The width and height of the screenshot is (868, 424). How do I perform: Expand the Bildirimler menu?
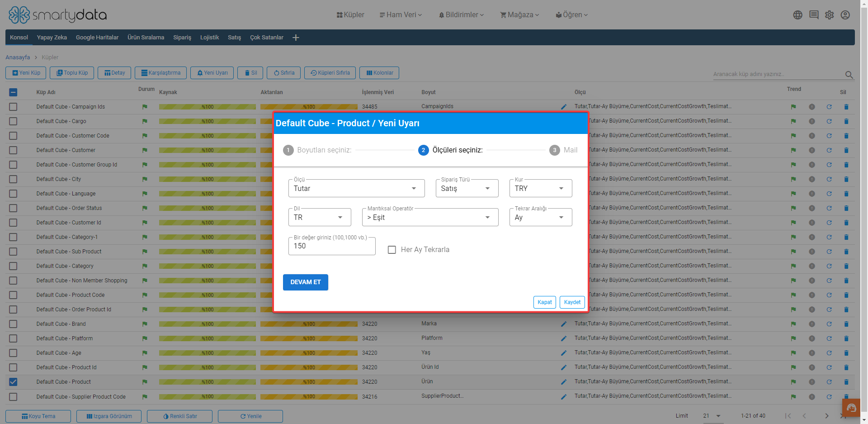[461, 15]
